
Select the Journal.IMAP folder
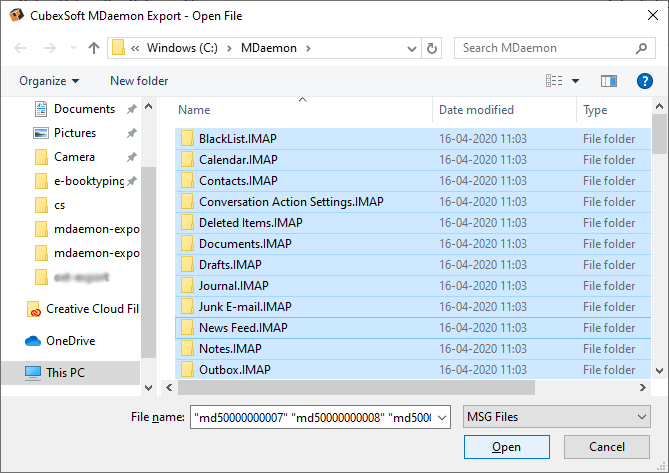[x=413, y=286]
